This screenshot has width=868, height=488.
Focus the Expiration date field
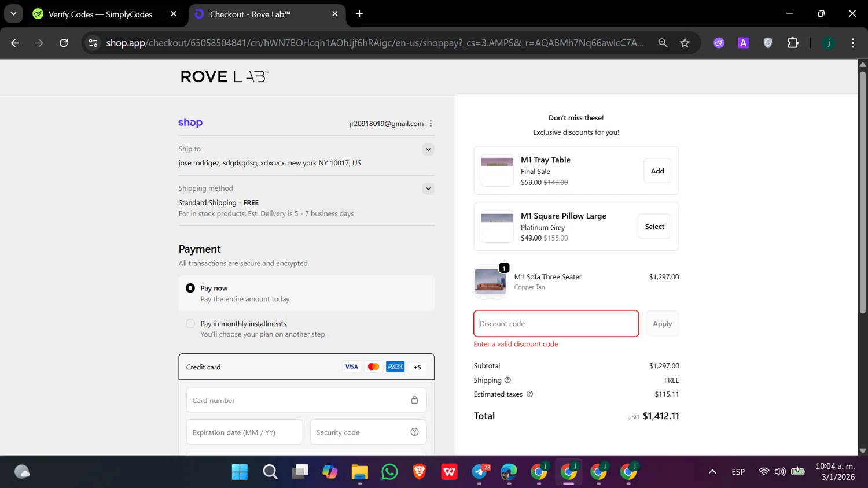pos(244,432)
